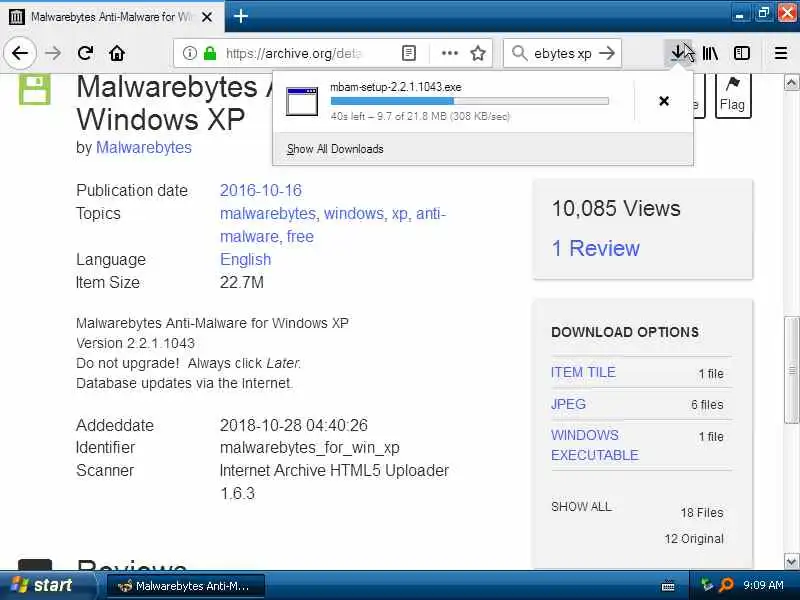Select ITEM TILE download option
Screen dimensions: 800x600
click(583, 372)
